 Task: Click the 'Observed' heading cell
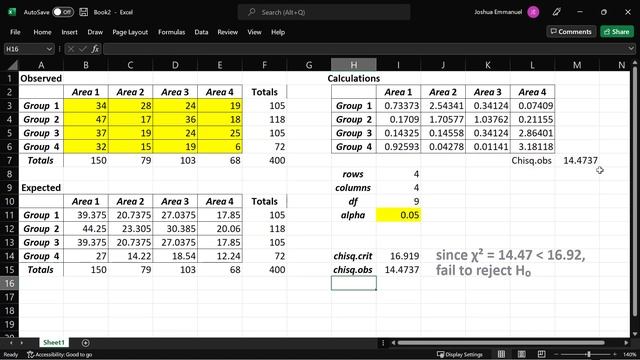coord(41,78)
